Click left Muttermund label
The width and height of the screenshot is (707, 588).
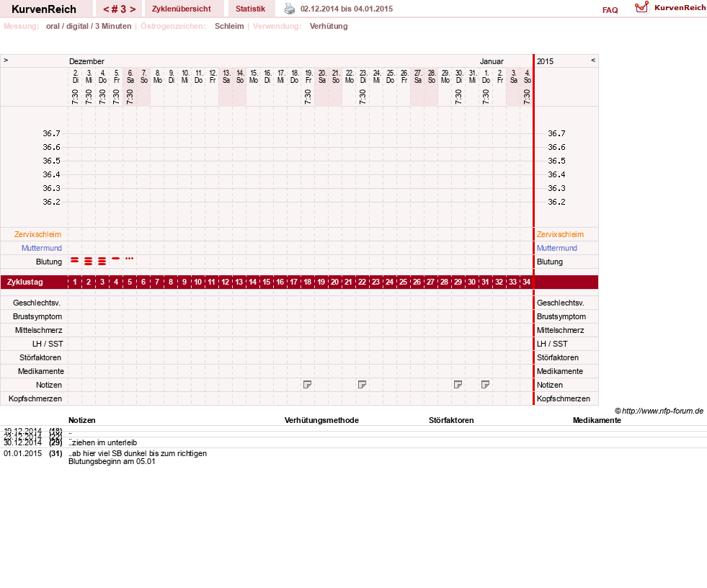[x=42, y=248]
